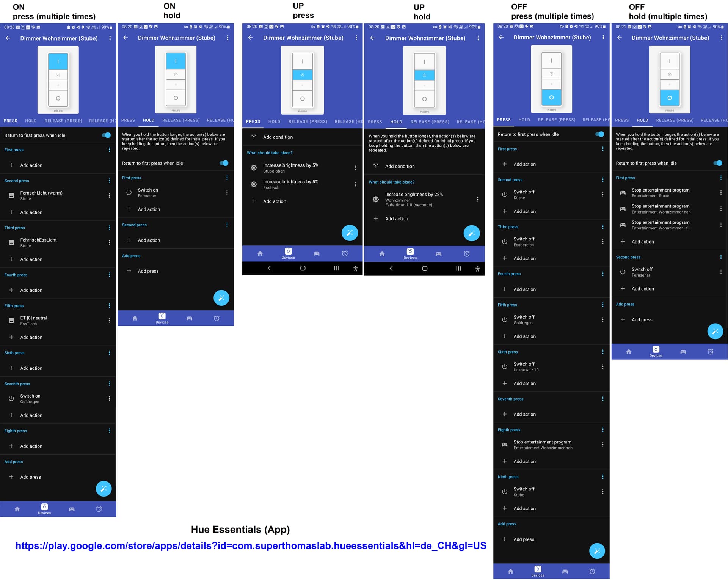Tap gamepad entertainment icon in ON hold screen
728x580 pixels.
(189, 318)
